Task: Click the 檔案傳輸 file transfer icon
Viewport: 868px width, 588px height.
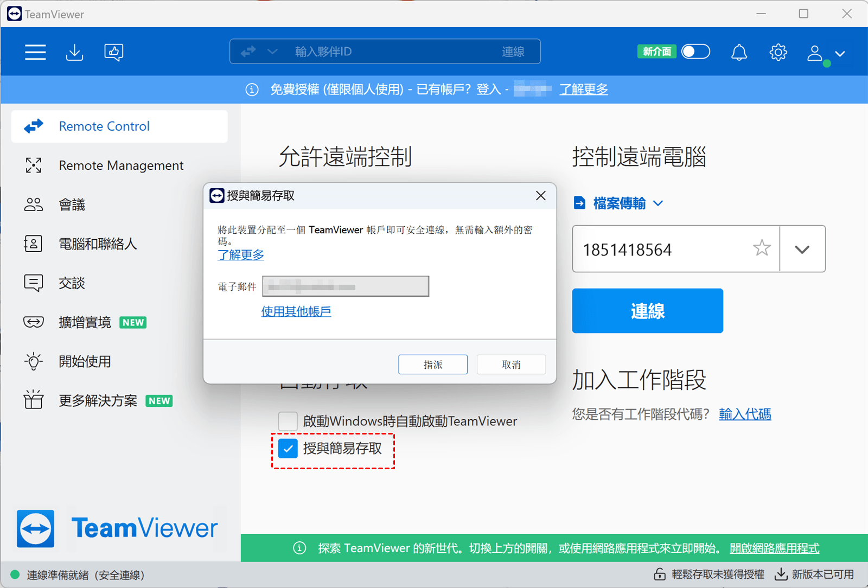Action: [x=579, y=203]
